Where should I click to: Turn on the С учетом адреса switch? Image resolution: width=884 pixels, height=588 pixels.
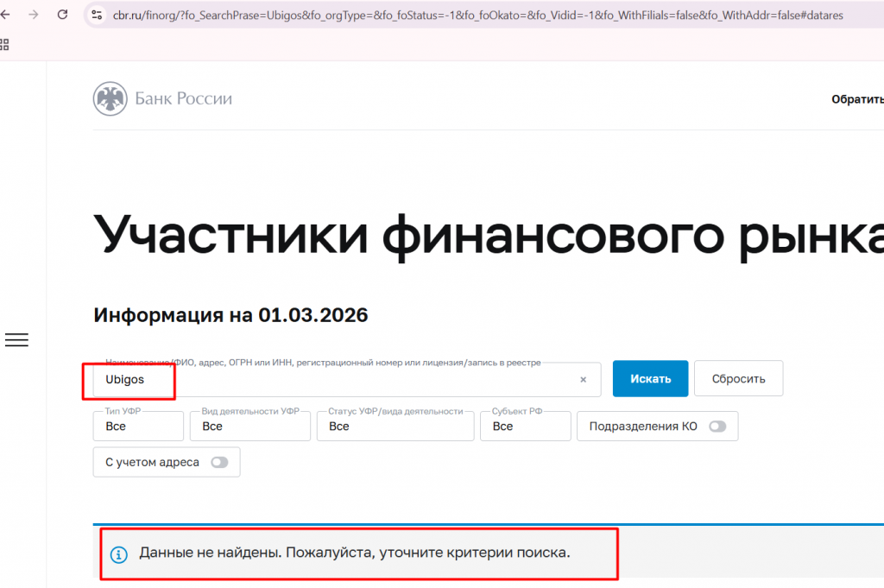point(220,462)
